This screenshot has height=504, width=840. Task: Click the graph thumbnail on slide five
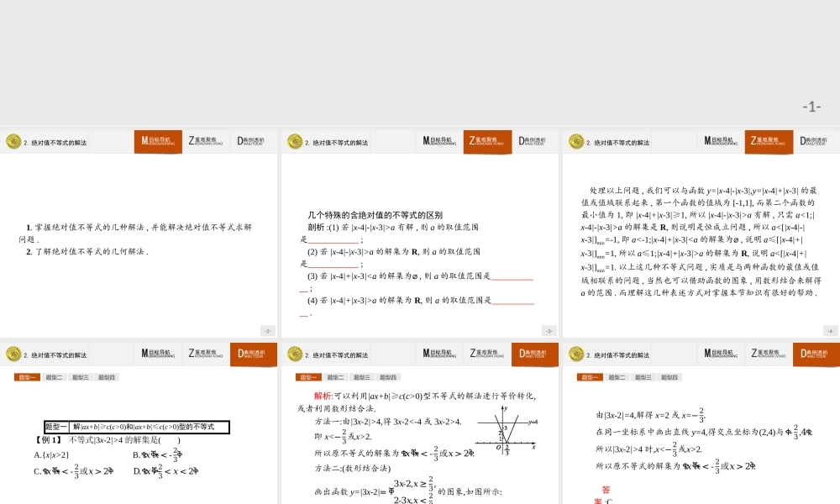[x=508, y=430]
